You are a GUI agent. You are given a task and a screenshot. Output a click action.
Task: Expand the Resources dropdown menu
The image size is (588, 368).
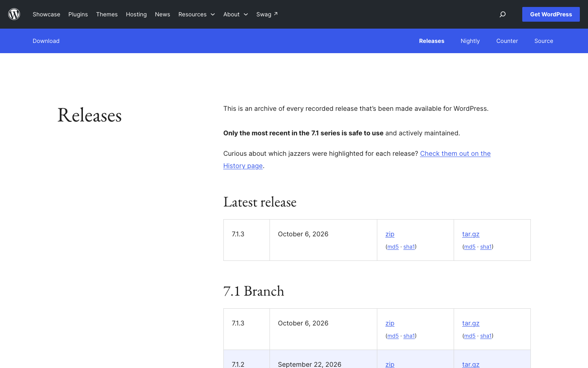pyautogui.click(x=196, y=14)
